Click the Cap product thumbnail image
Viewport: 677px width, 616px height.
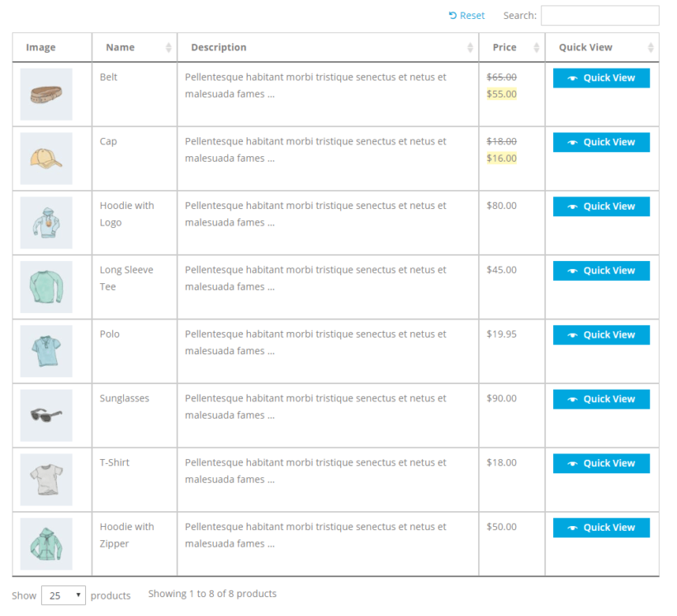(46, 158)
